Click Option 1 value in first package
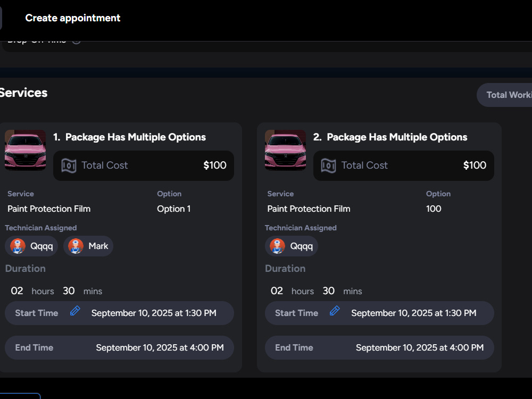Viewport: 532px width, 399px height. [174, 209]
